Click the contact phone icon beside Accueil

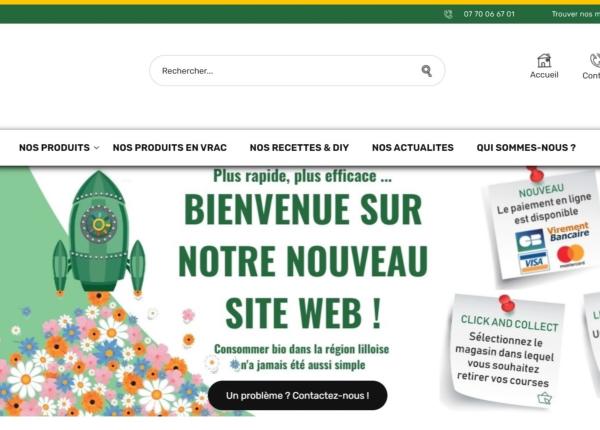click(594, 60)
